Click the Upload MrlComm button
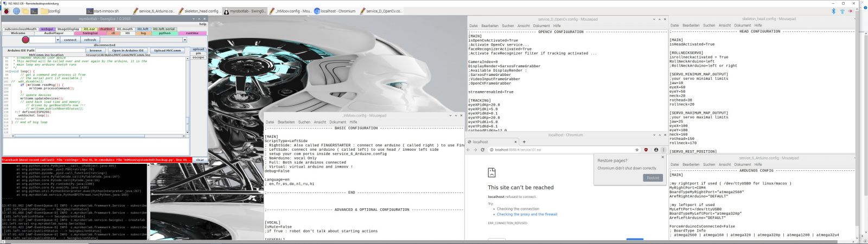 point(167,50)
